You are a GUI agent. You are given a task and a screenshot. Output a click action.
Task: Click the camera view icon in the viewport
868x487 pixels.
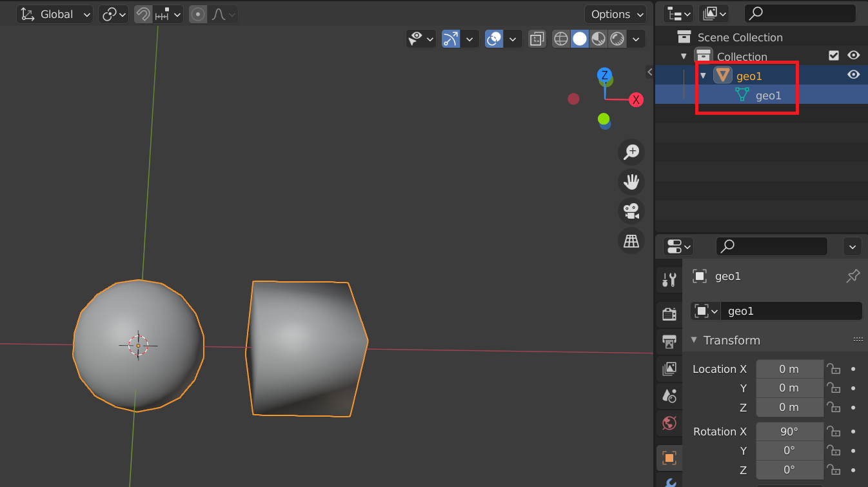coord(631,211)
